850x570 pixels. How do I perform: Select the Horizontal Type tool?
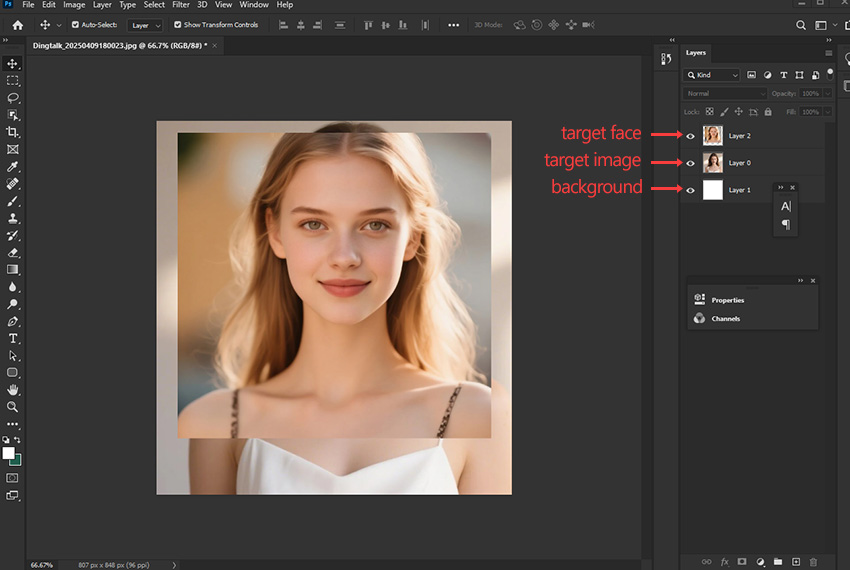(12, 338)
